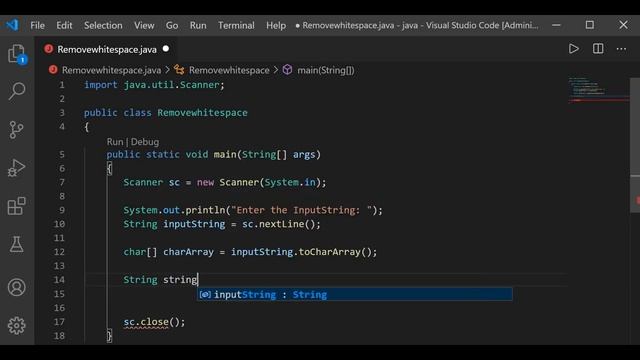The width and height of the screenshot is (640, 360).
Task: Click the opening brace on line 6
Action: (109, 168)
